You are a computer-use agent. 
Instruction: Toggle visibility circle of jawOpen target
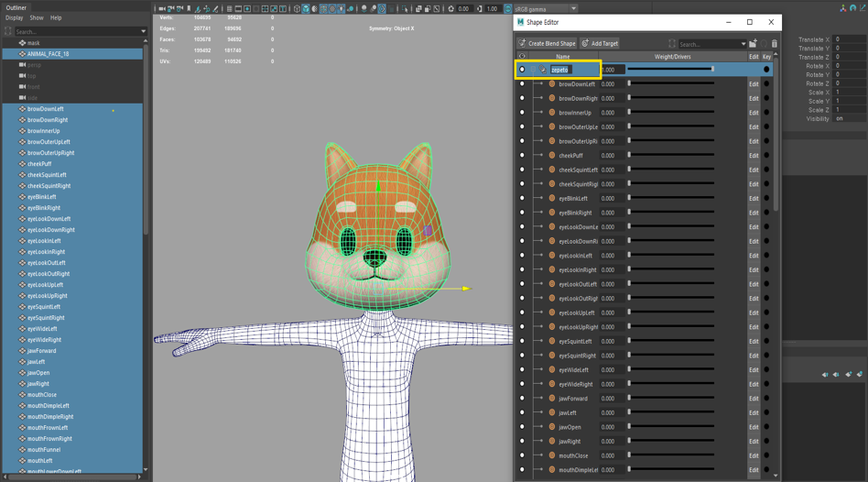(522, 427)
